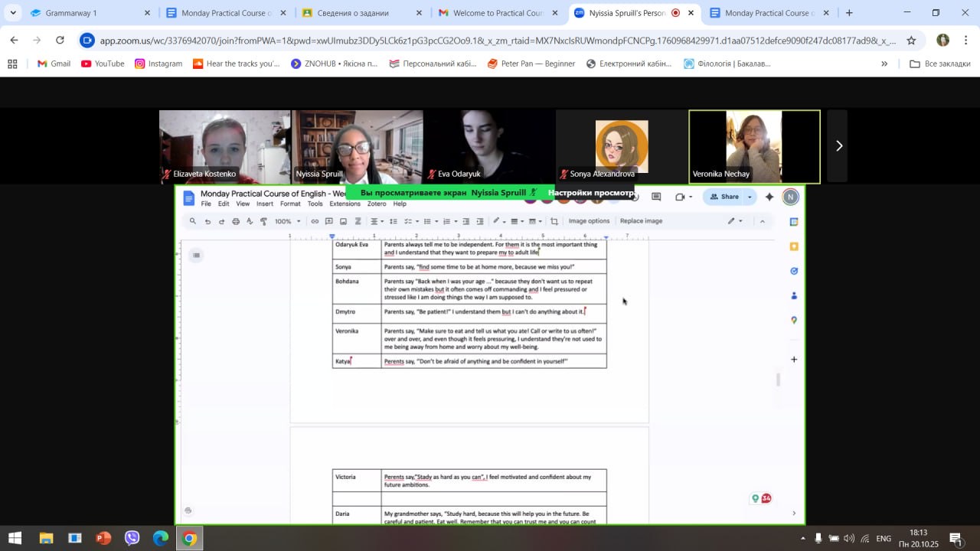Show next participants with the arrow
The image size is (980, 551).
[x=838, y=146]
